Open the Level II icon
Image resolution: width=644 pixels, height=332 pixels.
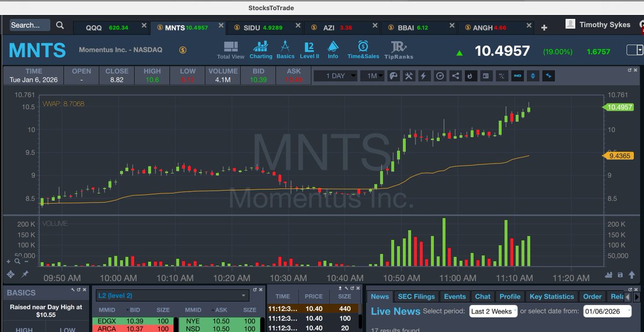click(309, 47)
